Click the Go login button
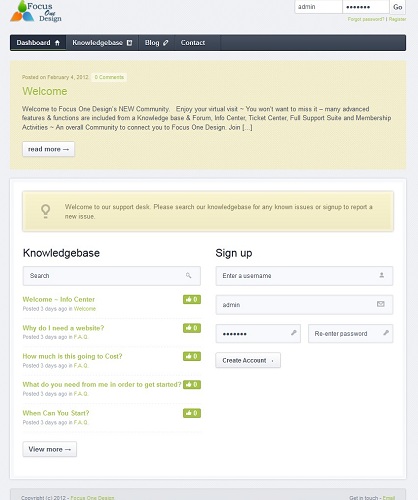This screenshot has width=418, height=500. coord(398,7)
